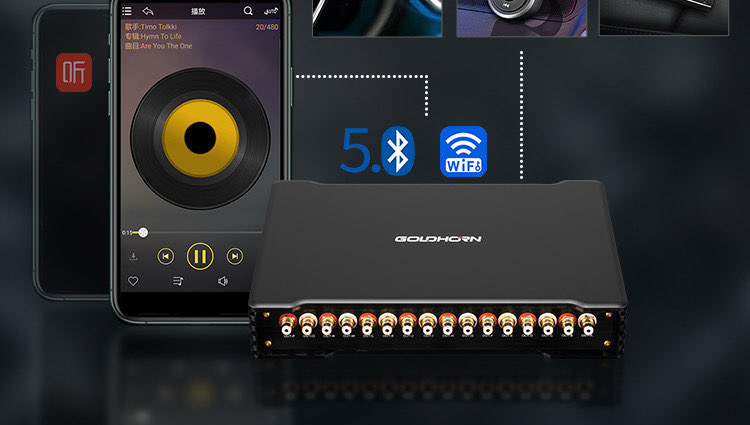750x425 pixels.
Task: Open the playlist queue icon
Action: click(178, 281)
